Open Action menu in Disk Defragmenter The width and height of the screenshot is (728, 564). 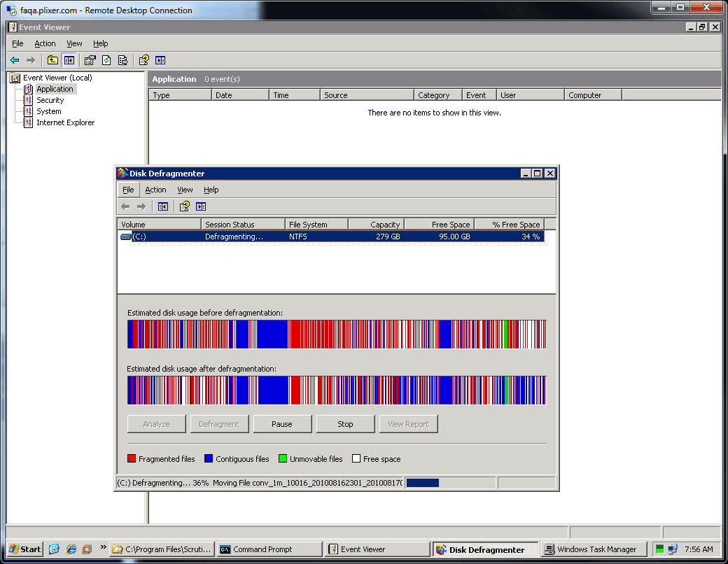pyautogui.click(x=155, y=190)
